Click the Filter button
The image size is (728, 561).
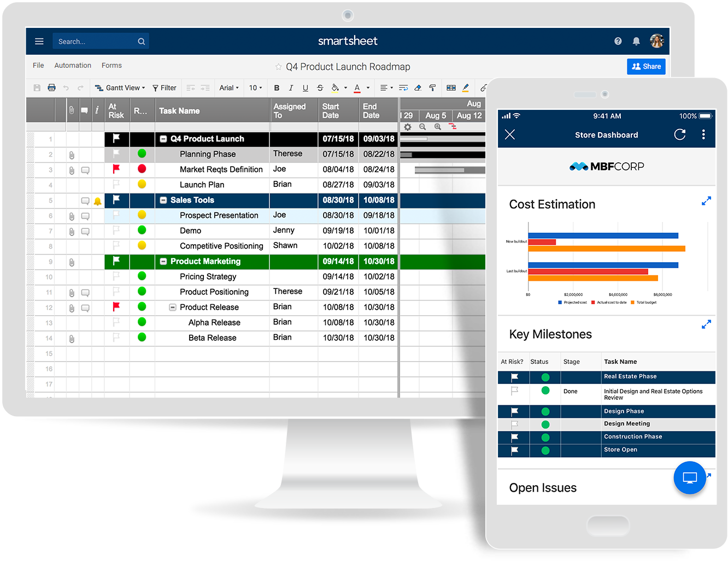[x=165, y=88]
